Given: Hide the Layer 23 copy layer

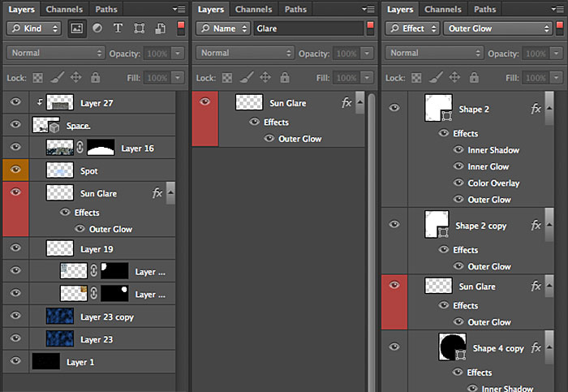Looking at the screenshot, I should click(15, 316).
